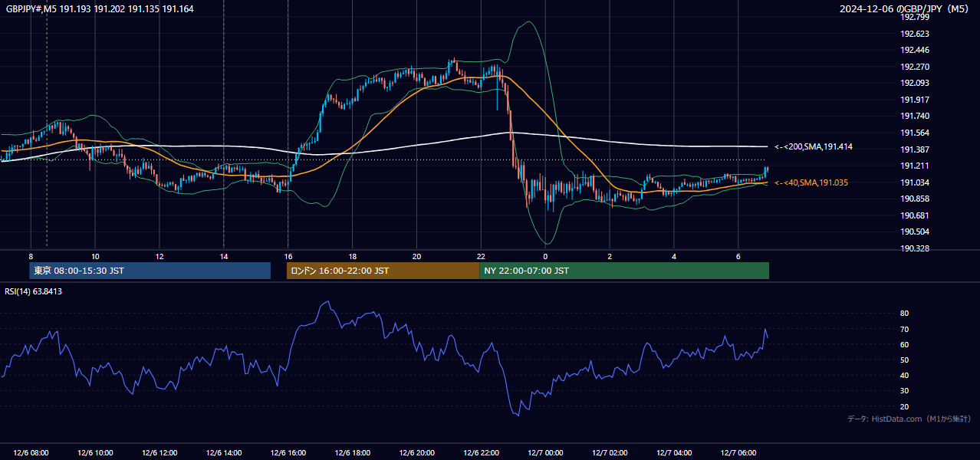Click the bottom date label 12/6 16:00

pos(288,452)
